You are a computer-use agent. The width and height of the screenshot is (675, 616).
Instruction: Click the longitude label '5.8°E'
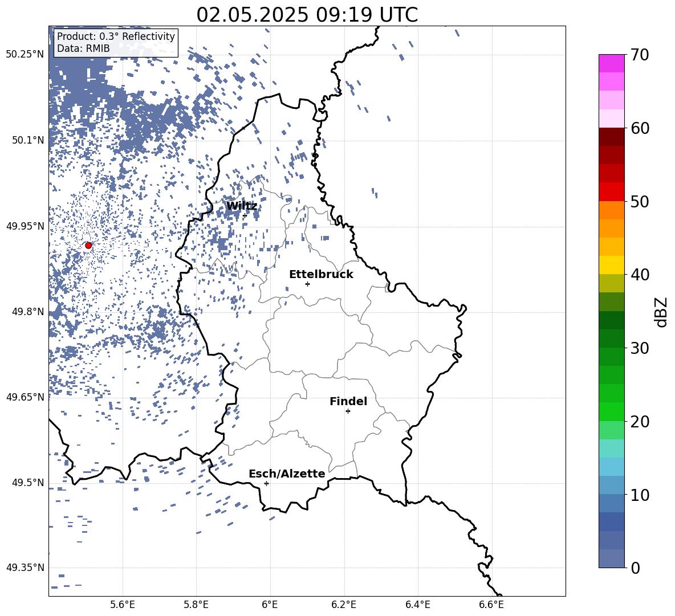click(196, 605)
